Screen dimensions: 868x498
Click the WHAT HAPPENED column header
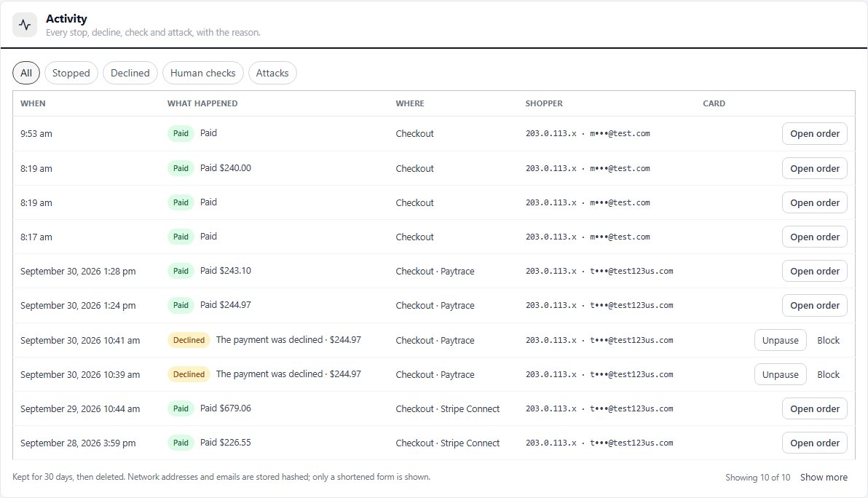(202, 103)
